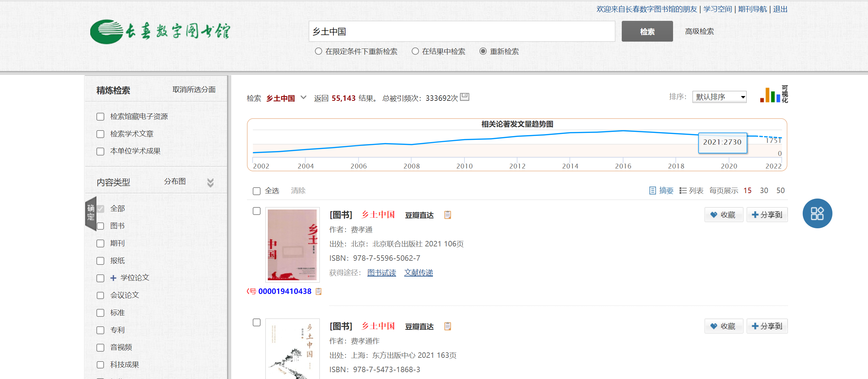Open the 图书试读 link
This screenshot has width=868, height=379.
[381, 272]
